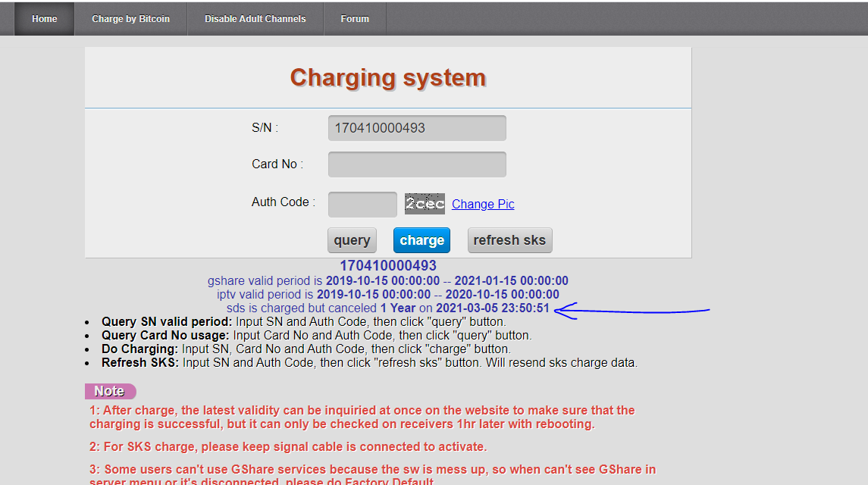The height and width of the screenshot is (485, 868).
Task: Click the S/N input field
Action: tap(416, 128)
